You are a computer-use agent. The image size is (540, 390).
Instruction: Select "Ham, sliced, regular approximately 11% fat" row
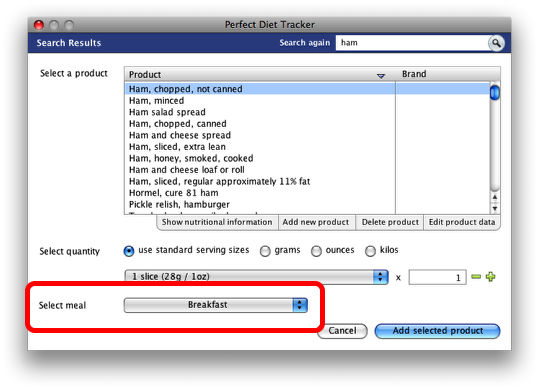pyautogui.click(x=307, y=182)
